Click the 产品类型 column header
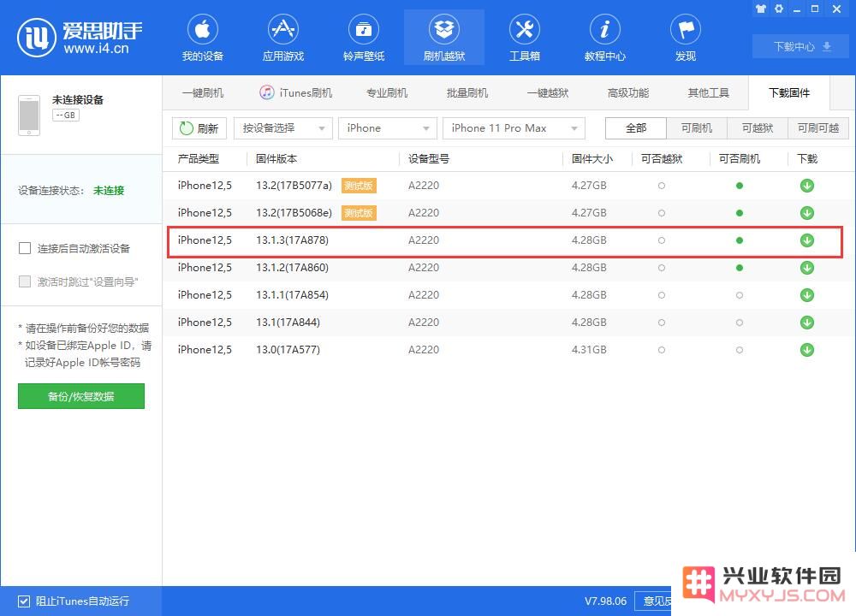This screenshot has height=616, width=856. pyautogui.click(x=199, y=159)
